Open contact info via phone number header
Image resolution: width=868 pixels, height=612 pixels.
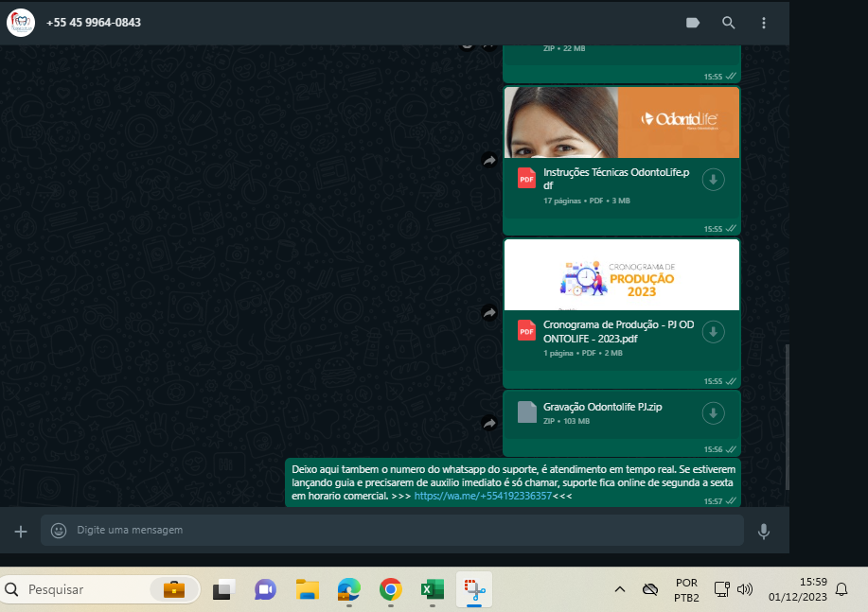click(94, 22)
